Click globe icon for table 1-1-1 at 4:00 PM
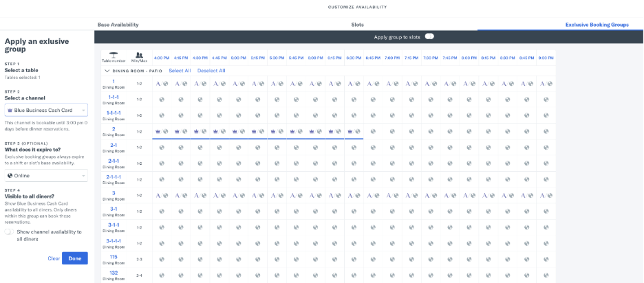Screen dimensions: 644x283 162,99
